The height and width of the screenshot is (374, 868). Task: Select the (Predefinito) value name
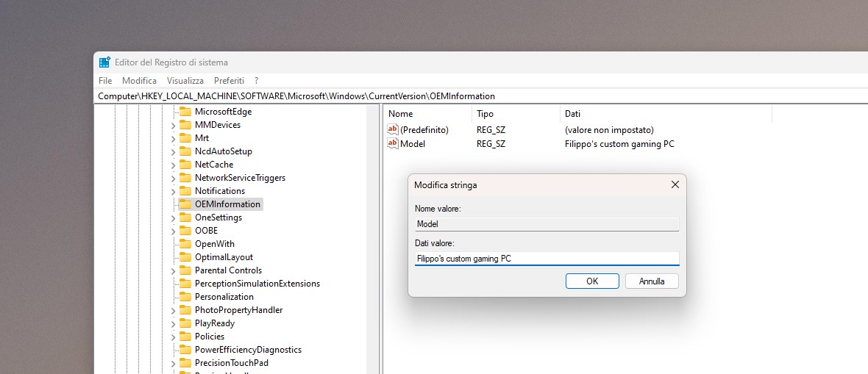coord(424,130)
